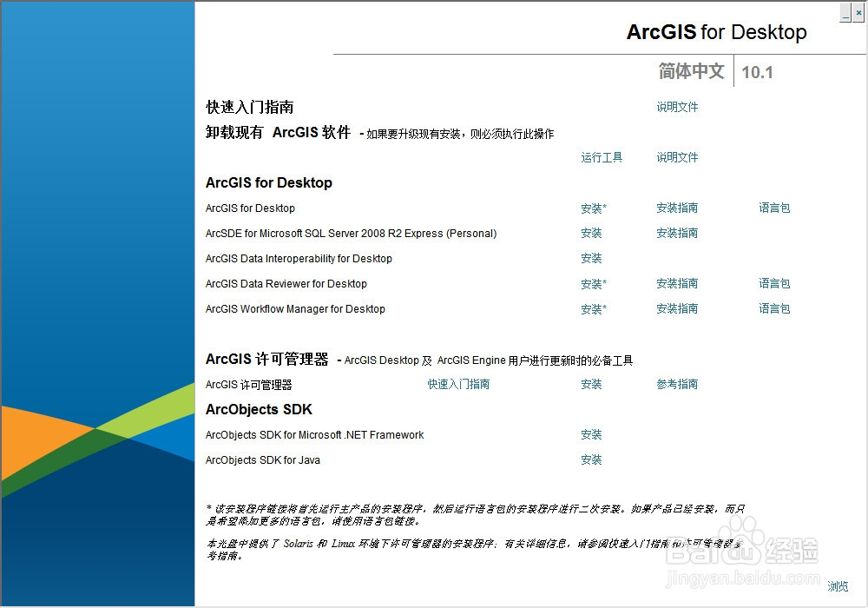
Task: Click ArcGIS Data Reviewer for Desktop label
Action: (286, 284)
